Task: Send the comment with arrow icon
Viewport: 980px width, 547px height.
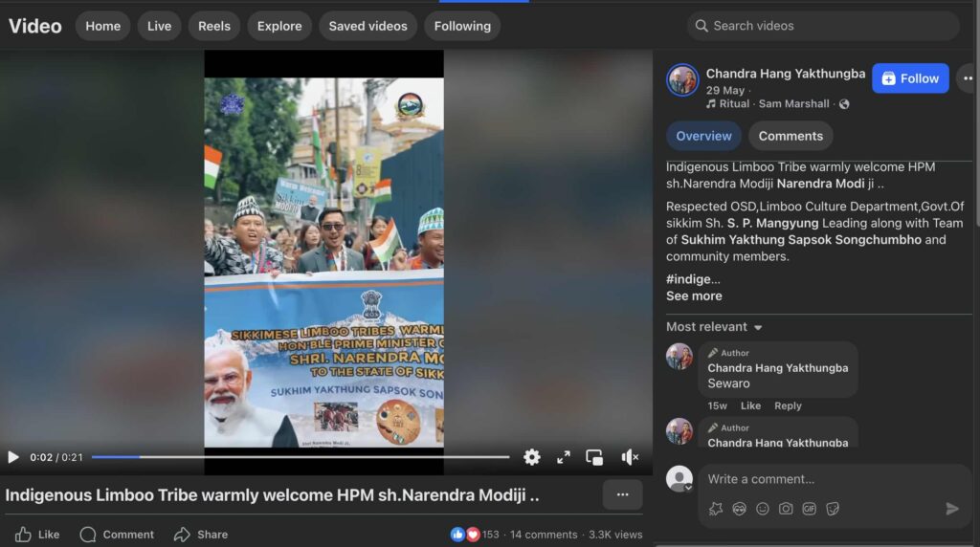Action: (x=952, y=509)
